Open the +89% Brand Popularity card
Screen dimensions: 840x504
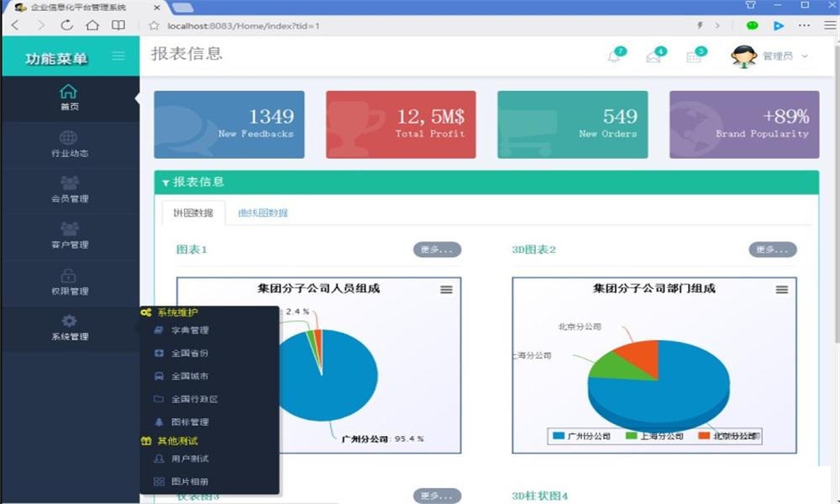pos(744,124)
